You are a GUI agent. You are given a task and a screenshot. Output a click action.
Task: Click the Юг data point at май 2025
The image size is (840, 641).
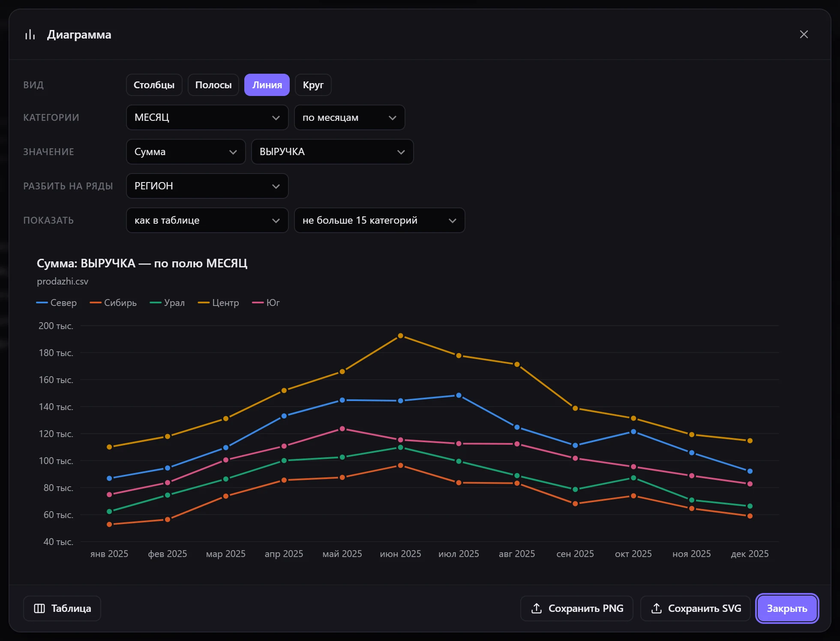point(342,429)
